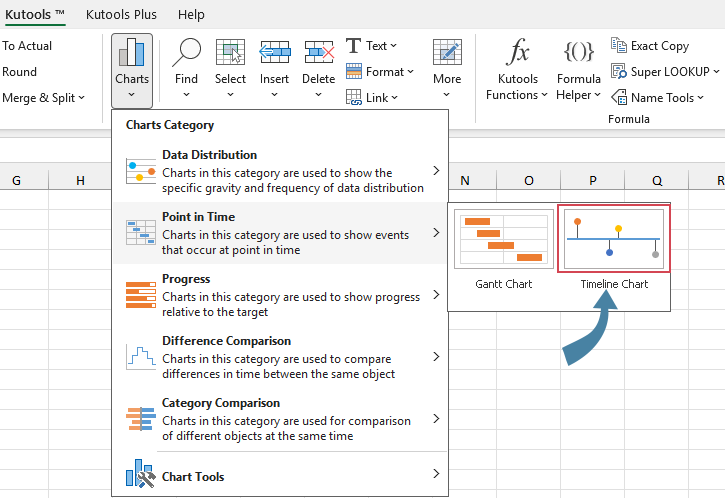
Task: Select column Q header
Action: 657,180
